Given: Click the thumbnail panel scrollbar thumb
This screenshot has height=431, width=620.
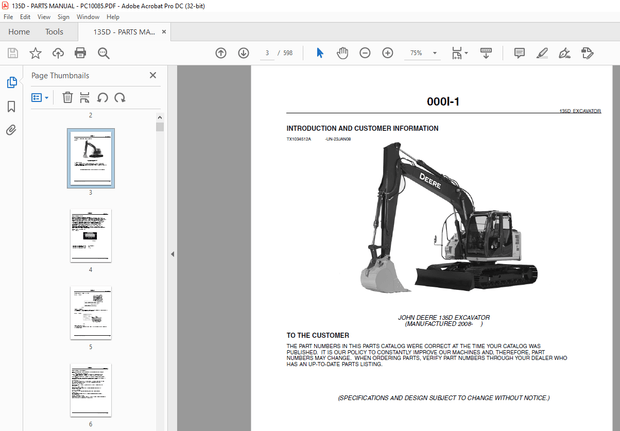Looking at the screenshot, I should (160, 127).
